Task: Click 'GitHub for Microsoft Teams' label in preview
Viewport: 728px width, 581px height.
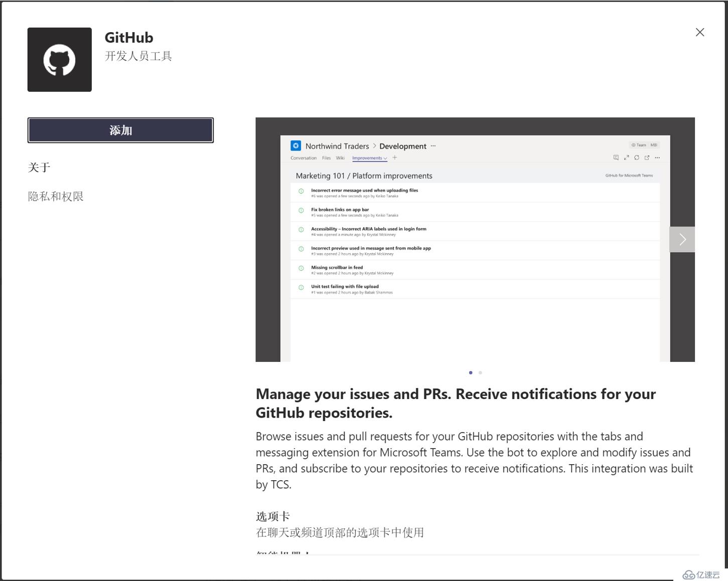Action: pos(629,175)
